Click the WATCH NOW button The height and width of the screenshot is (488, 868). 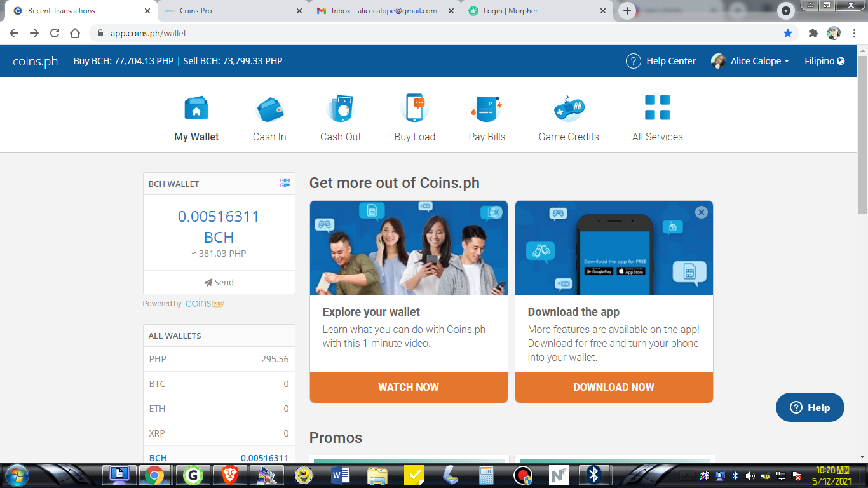click(409, 387)
